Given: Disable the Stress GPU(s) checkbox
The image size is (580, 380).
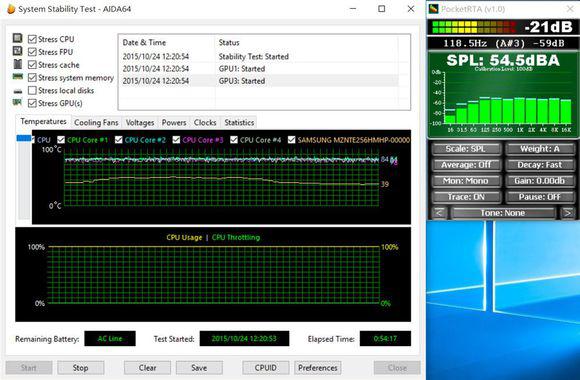Looking at the screenshot, I should click(x=32, y=103).
